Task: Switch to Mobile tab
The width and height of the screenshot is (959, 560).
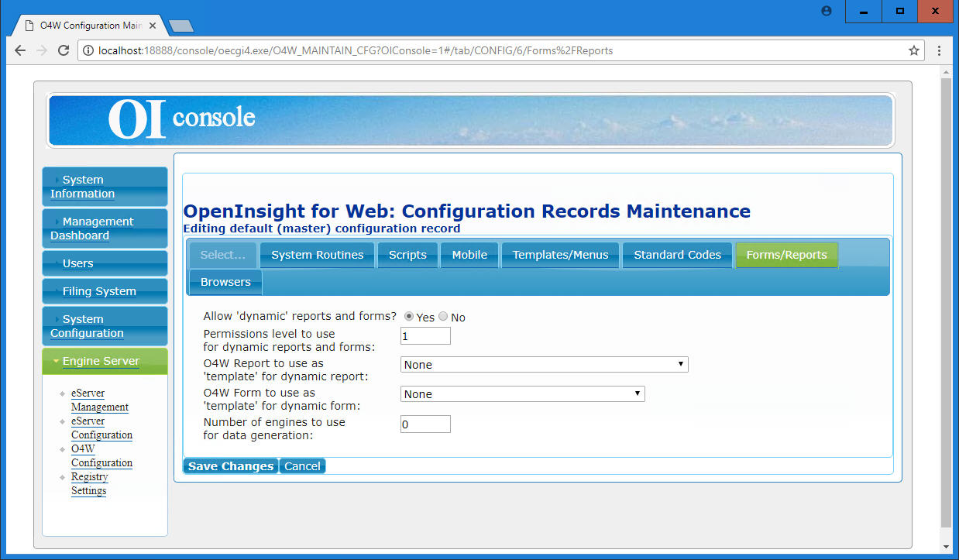Action: [x=469, y=255]
